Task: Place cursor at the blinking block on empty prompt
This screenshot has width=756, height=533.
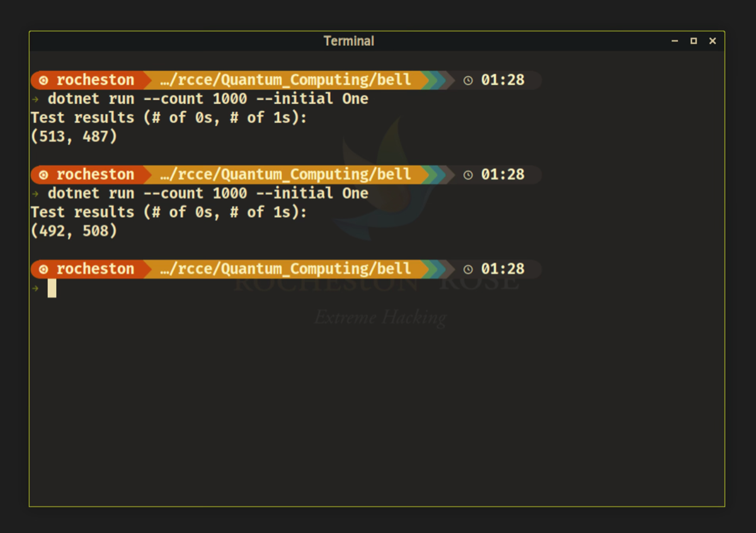Action: (x=52, y=288)
